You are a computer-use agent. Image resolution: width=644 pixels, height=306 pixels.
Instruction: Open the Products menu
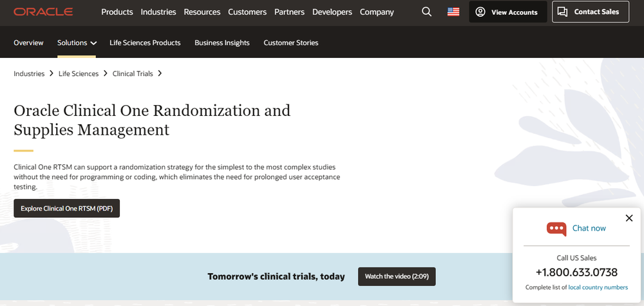pyautogui.click(x=117, y=12)
